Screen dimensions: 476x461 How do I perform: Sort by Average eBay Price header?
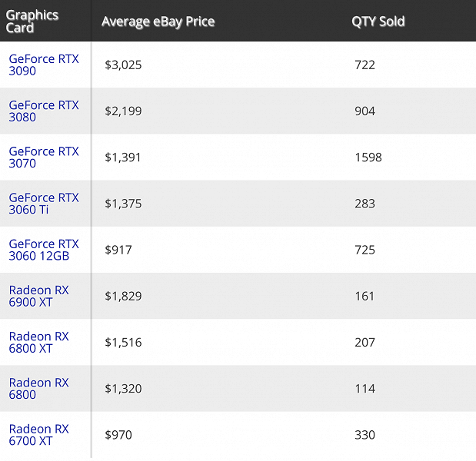tap(158, 21)
